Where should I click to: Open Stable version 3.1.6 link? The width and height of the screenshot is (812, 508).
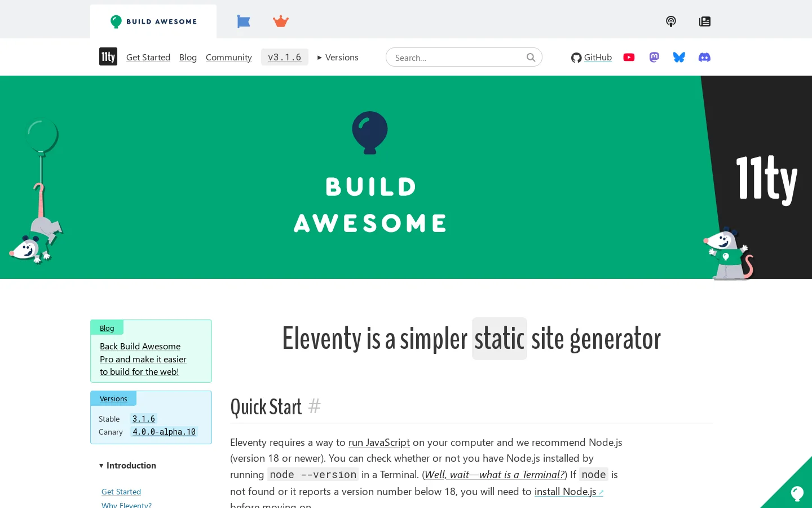(144, 419)
